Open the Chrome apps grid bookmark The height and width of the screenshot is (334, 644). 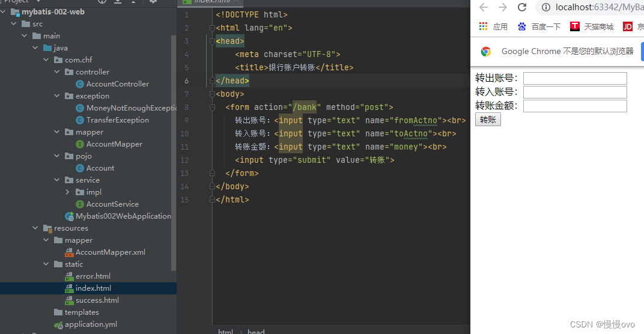(x=484, y=26)
